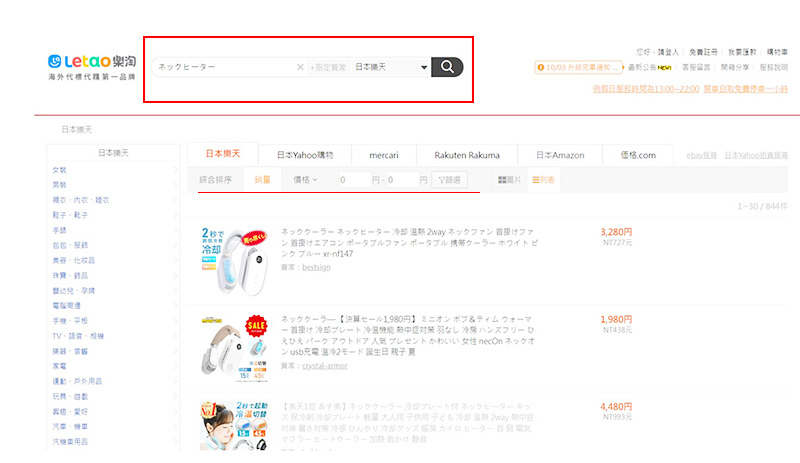This screenshot has height=463, width=800.
Task: Click the minimum price input field
Action: coord(354,180)
